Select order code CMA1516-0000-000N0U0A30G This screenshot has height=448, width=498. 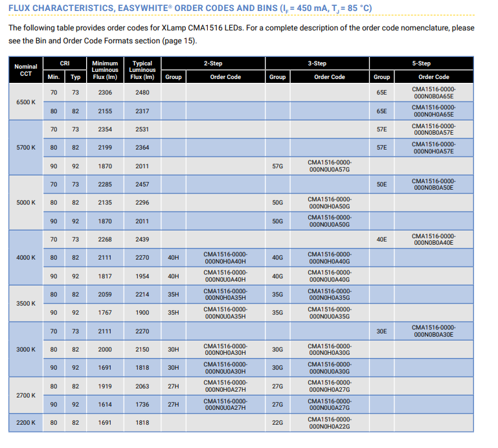pyautogui.click(x=330, y=368)
